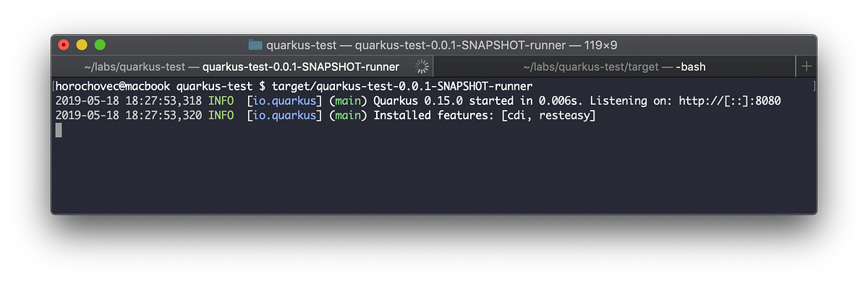868x282 pixels.
Task: Click the green full-screen window button
Action: 100,44
